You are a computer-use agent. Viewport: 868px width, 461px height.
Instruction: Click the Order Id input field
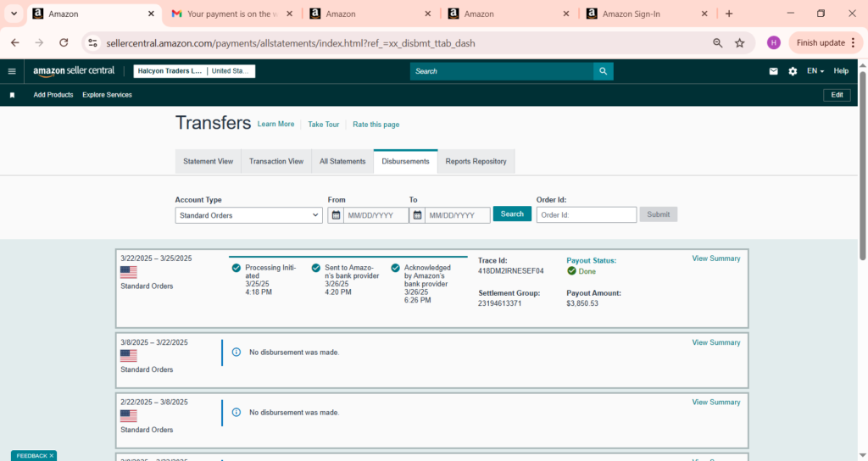(x=586, y=215)
